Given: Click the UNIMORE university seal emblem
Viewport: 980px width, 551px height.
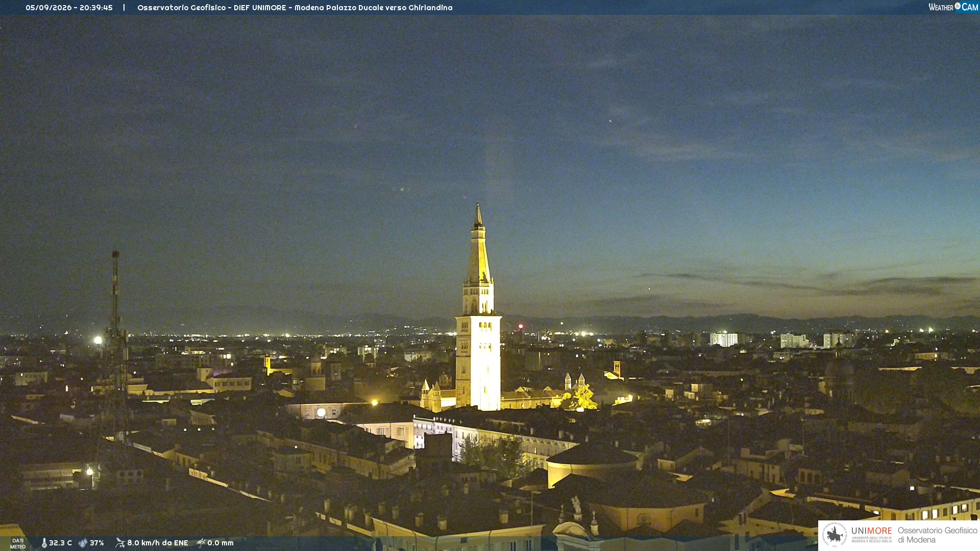Looking at the screenshot, I should click(835, 535).
